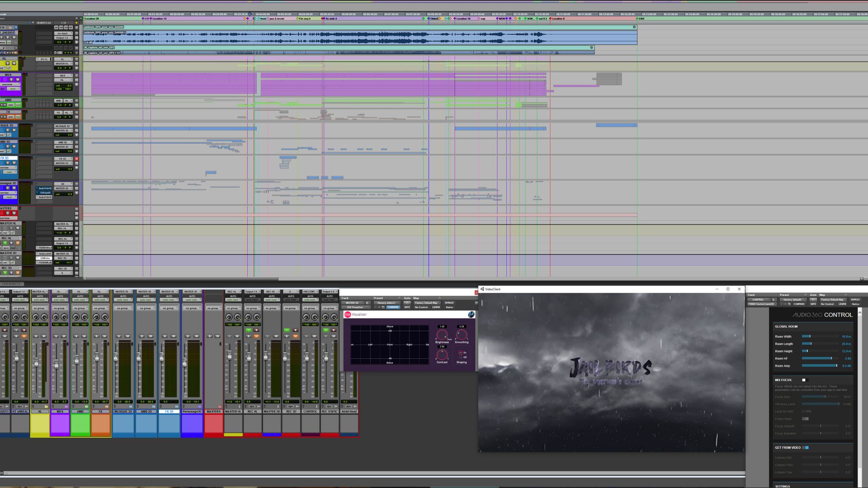Open automation mode dropdown on MUS strip
Image resolution: width=868 pixels, height=488 pixels.
click(60, 300)
